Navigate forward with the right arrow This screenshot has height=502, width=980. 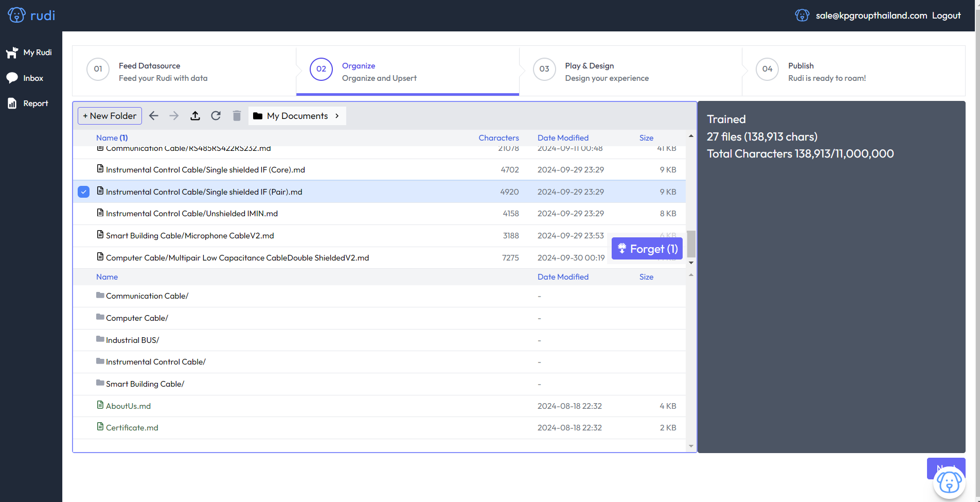(x=174, y=116)
